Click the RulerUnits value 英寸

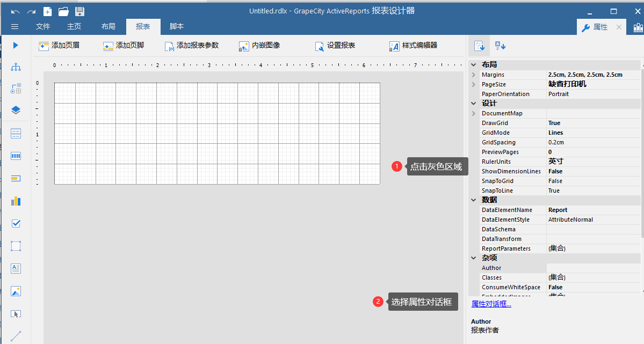coord(556,162)
